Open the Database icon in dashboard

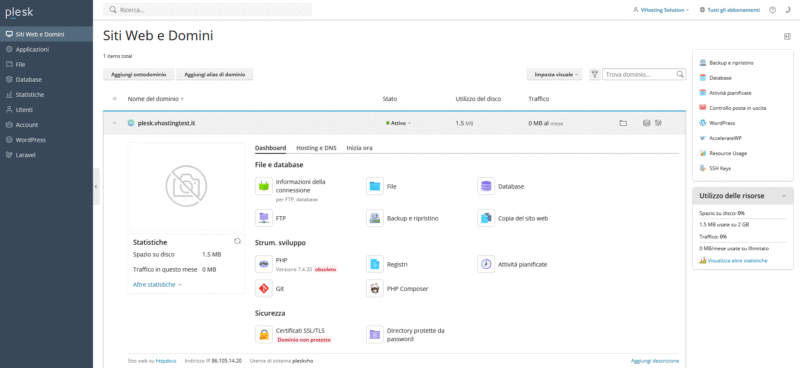(486, 186)
